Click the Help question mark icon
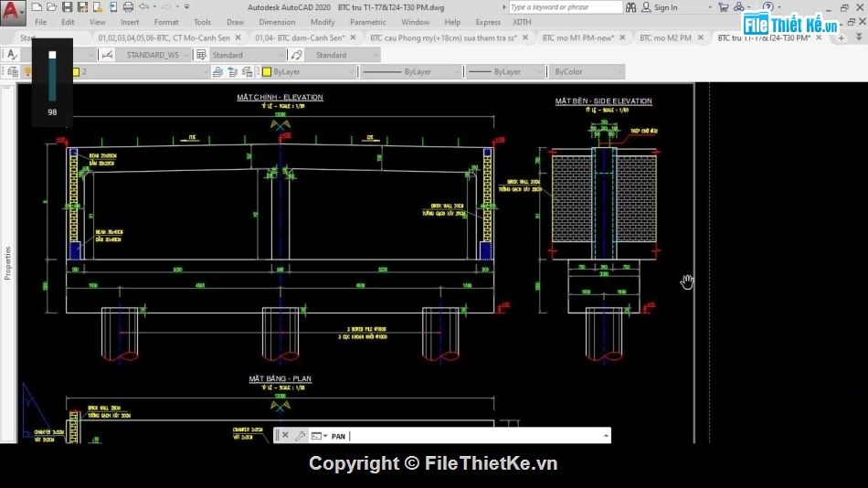Screen dimensions: 868x488 [767, 7]
